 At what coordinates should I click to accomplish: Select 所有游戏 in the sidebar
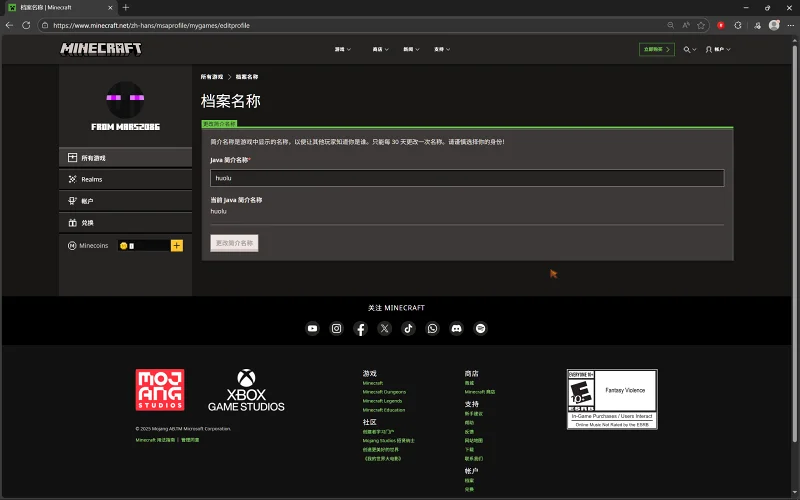126,158
